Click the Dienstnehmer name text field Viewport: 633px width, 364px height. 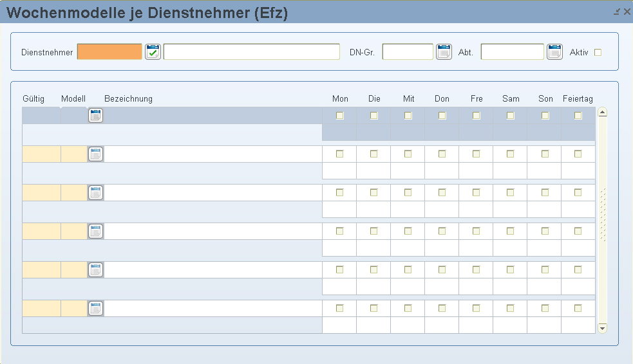coord(251,52)
